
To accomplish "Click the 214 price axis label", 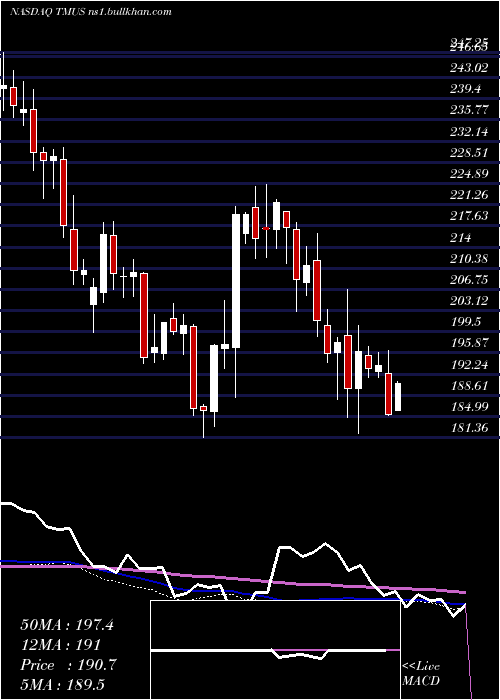I will 460,238.
